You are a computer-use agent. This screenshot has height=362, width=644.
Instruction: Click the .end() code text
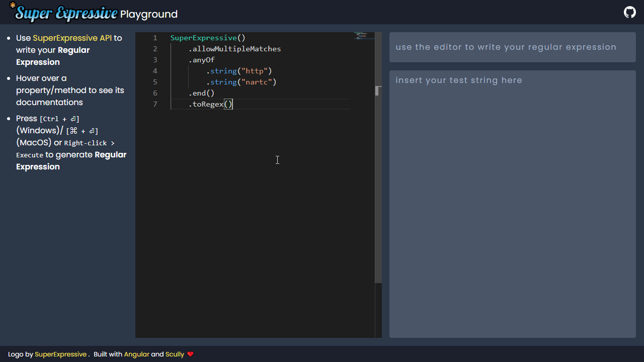[x=201, y=93]
